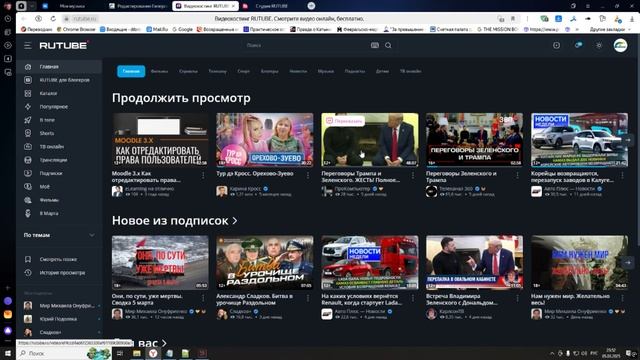Open Фильмы in the sidebar
640x360 pixels.
click(x=59, y=200)
